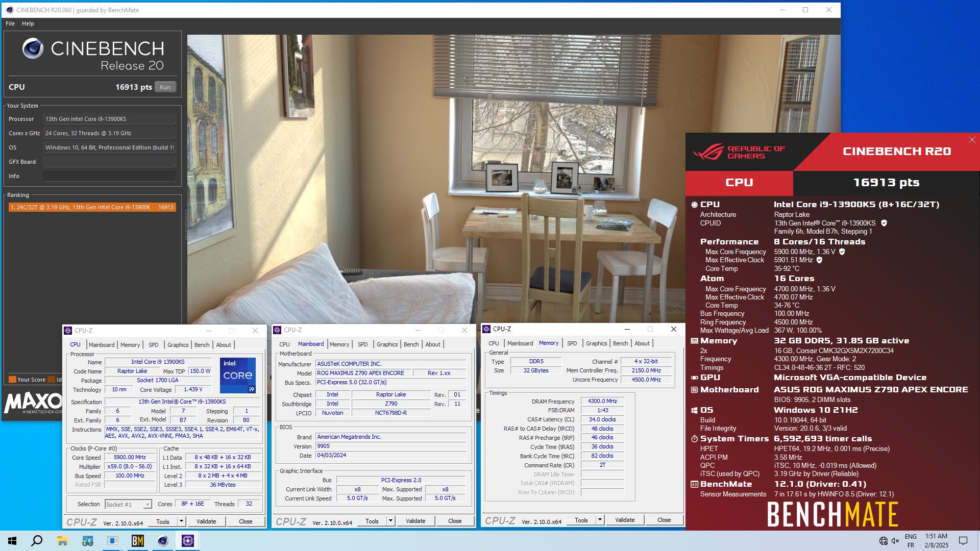Screen dimensions: 980x551
Task: Click Tools button in third CPU-Z
Action: [581, 520]
